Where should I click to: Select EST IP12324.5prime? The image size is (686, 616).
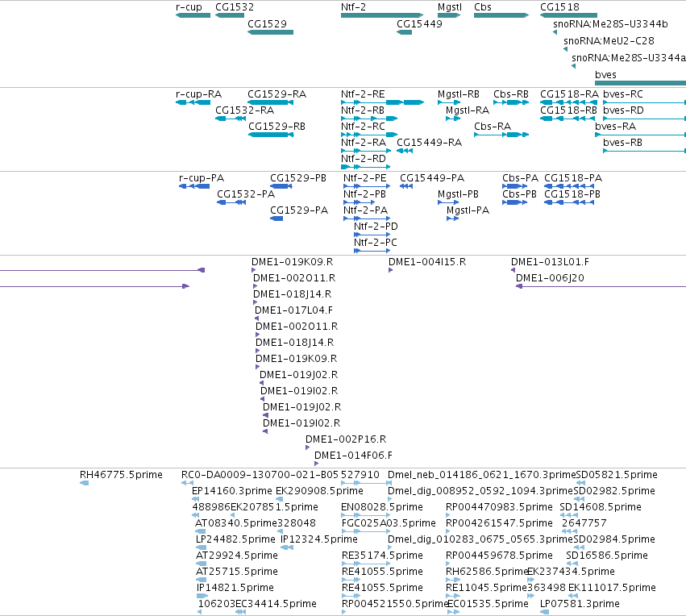(x=287, y=547)
